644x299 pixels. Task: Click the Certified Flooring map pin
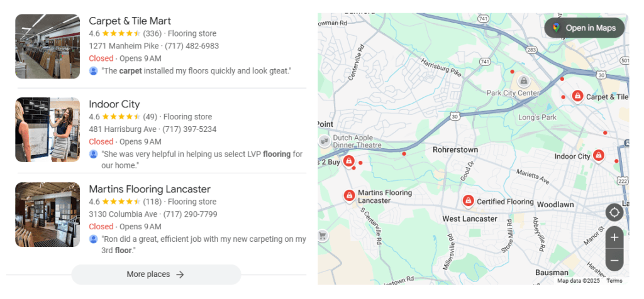pyautogui.click(x=468, y=200)
